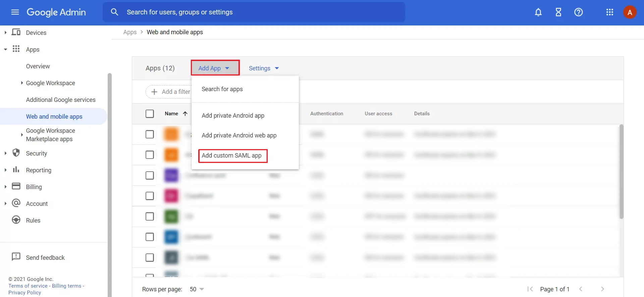Select Add private Android web app

245,135
